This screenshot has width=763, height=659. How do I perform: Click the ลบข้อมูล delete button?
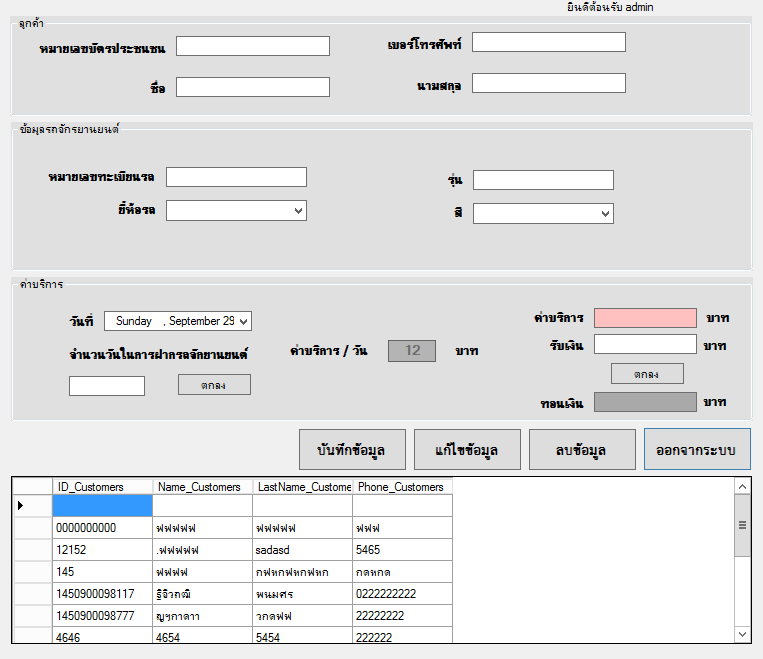pos(582,450)
